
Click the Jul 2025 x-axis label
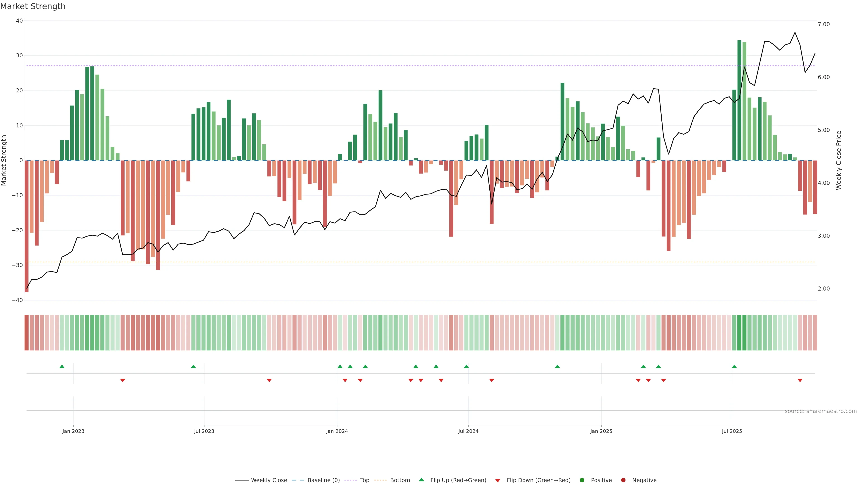tap(732, 431)
